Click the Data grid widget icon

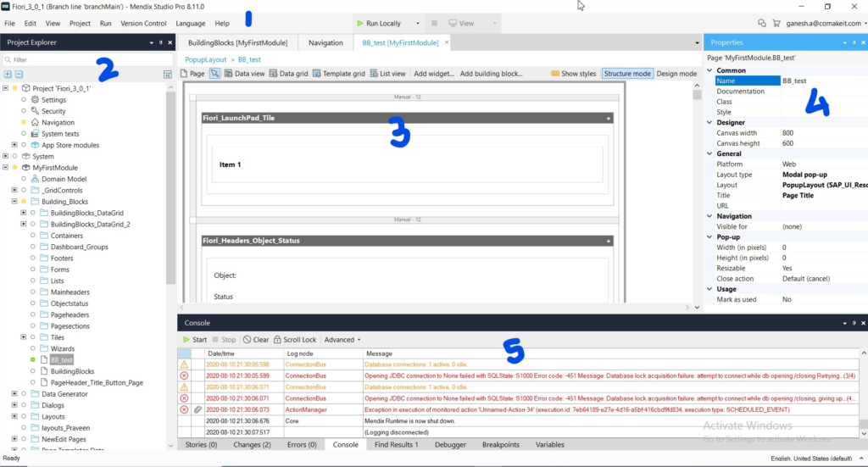coord(273,74)
